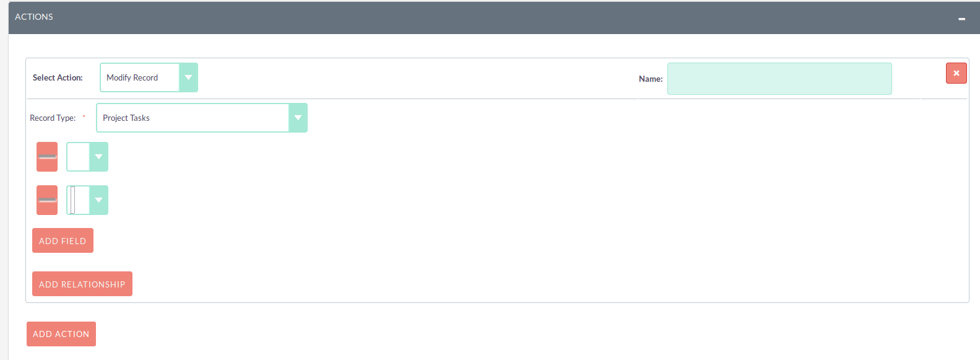This screenshot has width=980, height=360.
Task: Open the second empty field dropdown
Action: 87,200
